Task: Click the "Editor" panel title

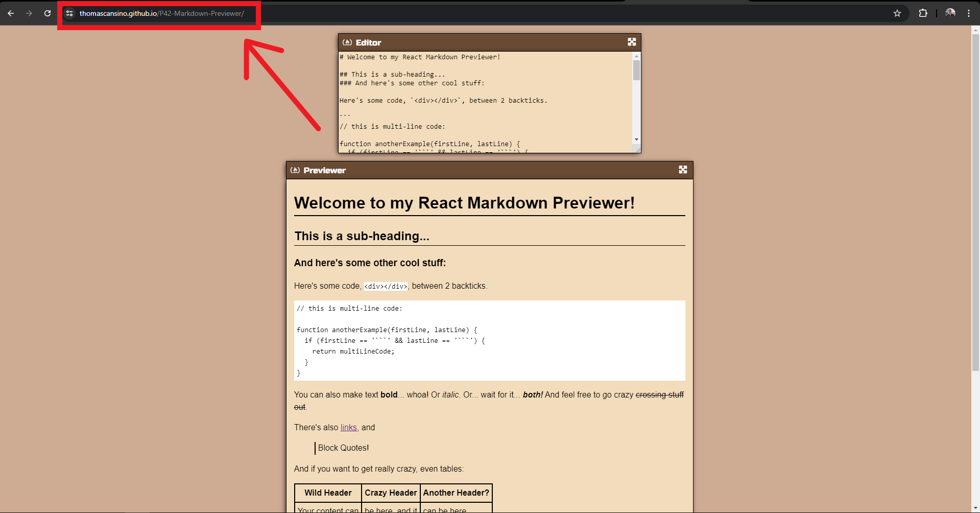Action: 368,42
